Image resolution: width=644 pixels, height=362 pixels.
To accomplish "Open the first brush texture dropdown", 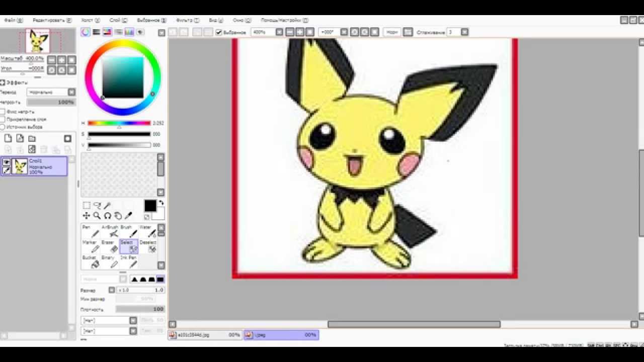I will coord(133,320).
